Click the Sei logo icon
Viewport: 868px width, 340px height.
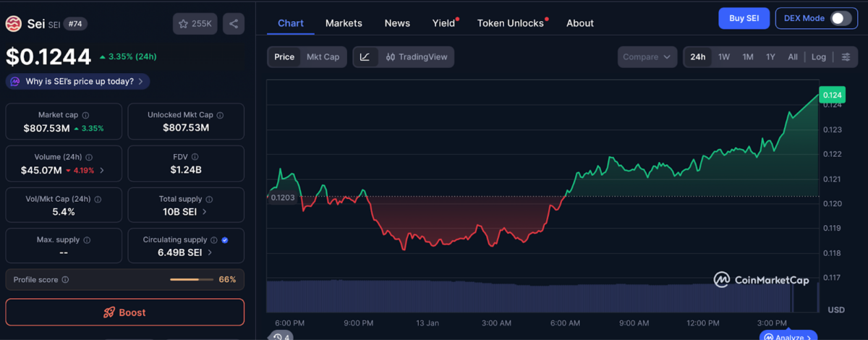14,24
